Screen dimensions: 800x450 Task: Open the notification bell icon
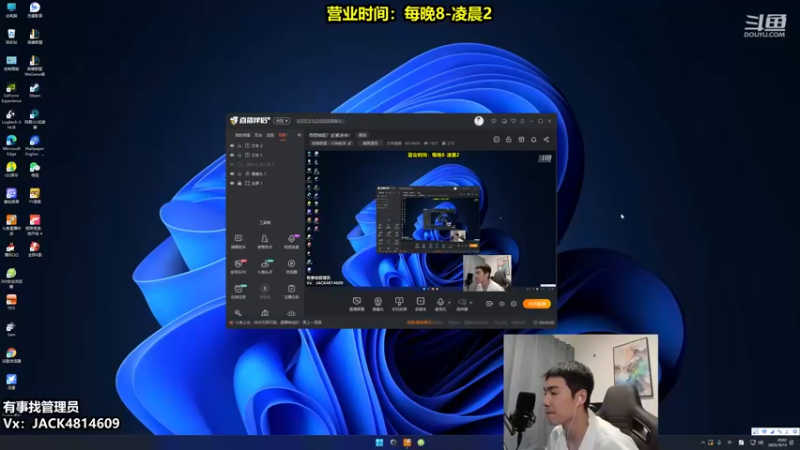(x=534, y=139)
